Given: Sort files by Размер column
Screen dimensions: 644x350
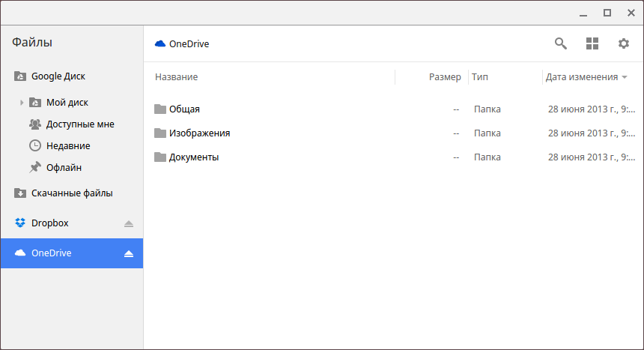Looking at the screenshot, I should (445, 77).
